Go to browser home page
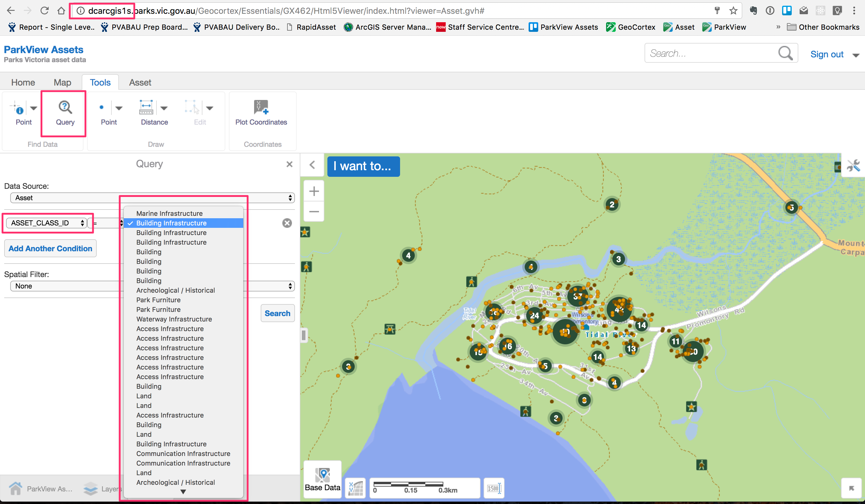This screenshot has height=504, width=865. [61, 11]
